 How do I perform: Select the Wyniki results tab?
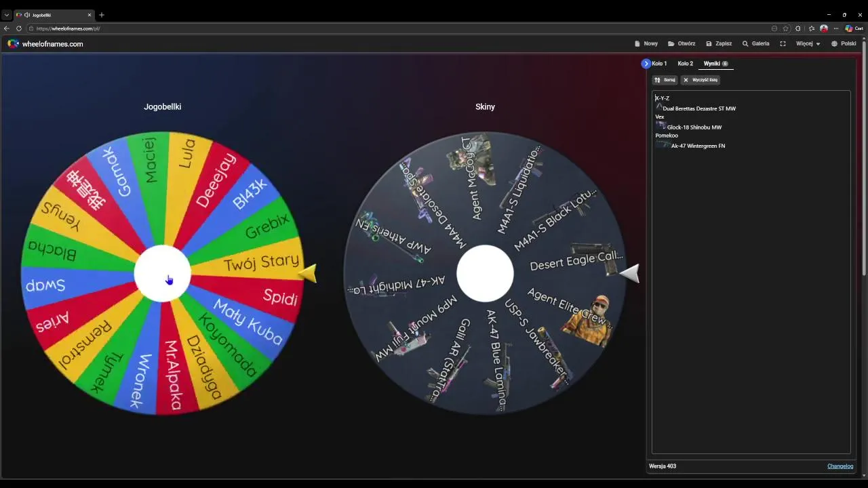(715, 64)
